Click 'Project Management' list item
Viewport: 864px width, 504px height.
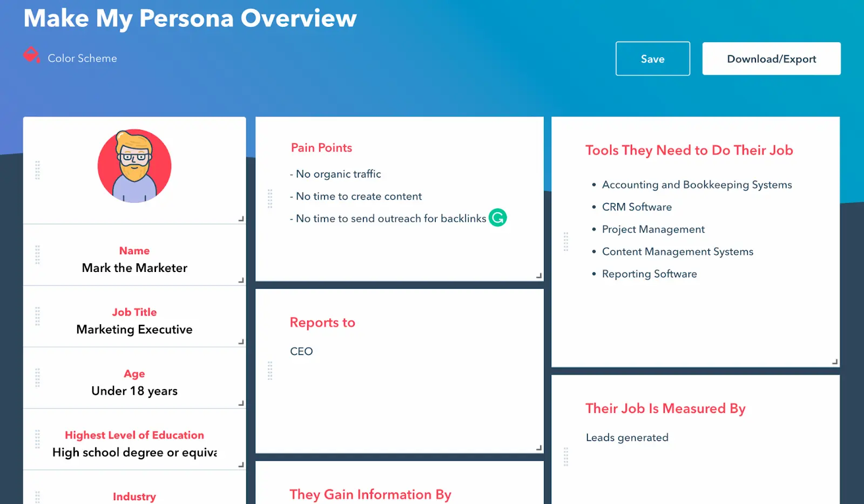click(x=653, y=229)
